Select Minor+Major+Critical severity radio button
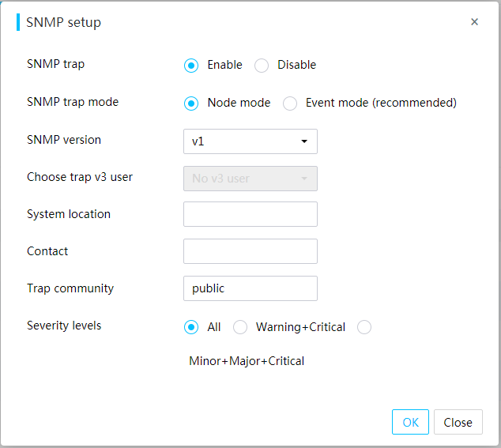The height and width of the screenshot is (448, 501). (x=364, y=327)
